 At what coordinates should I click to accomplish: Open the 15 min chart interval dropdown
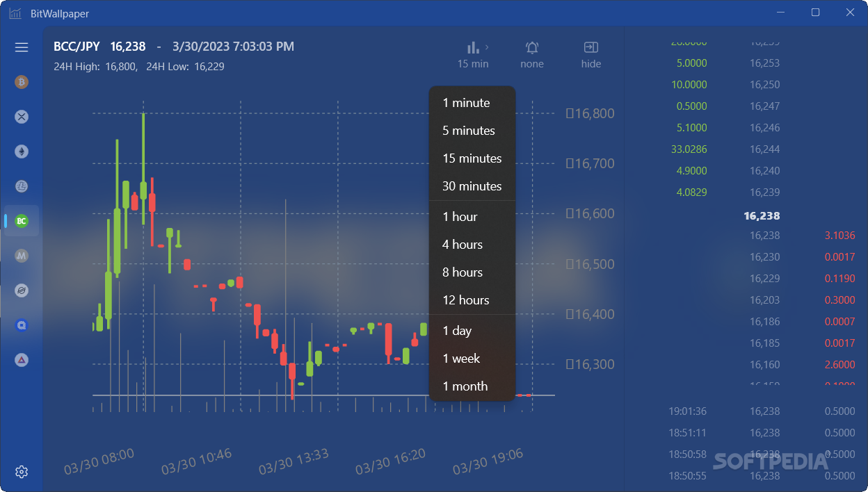473,55
